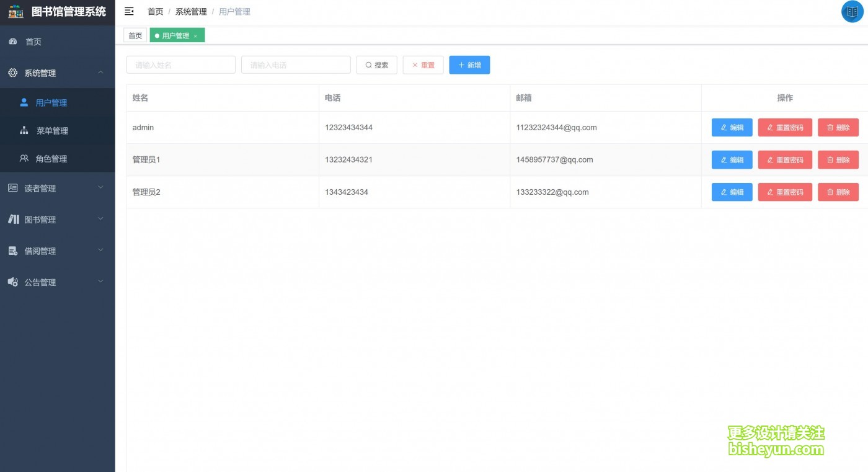Screen dimensions: 868x472
Task: Select the home icon beside 首页 in sidebar
Action: pos(14,42)
